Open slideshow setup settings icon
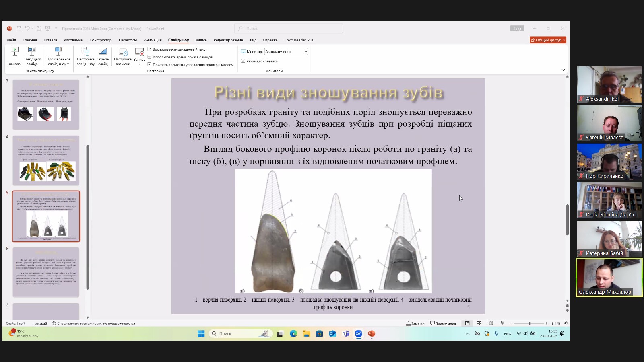This screenshot has width=644, height=362. 85,56
